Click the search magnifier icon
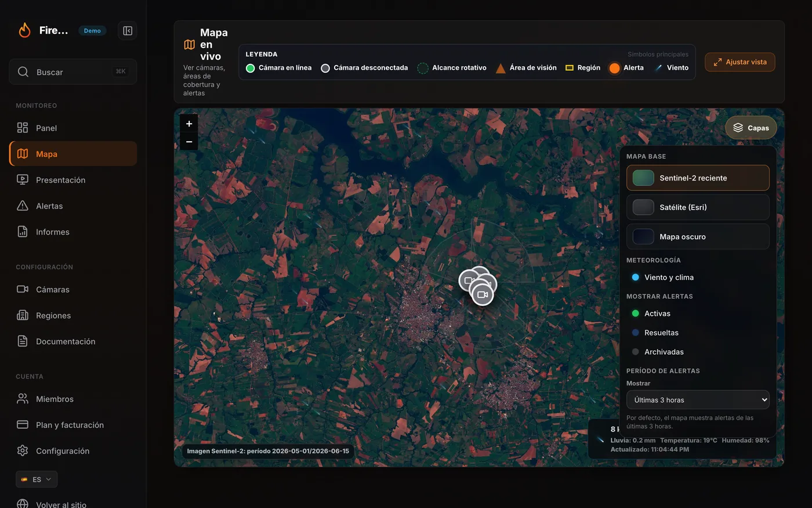Screen dimensions: 812x508 [x=23, y=72]
